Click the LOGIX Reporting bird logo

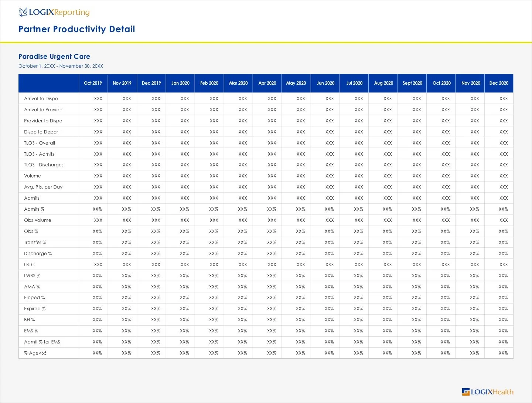point(23,12)
